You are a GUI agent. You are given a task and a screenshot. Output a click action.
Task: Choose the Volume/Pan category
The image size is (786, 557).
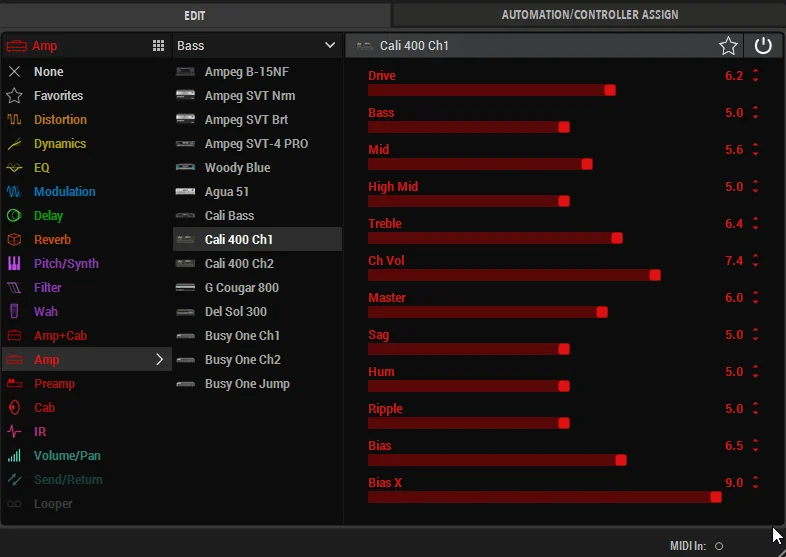coord(87,456)
